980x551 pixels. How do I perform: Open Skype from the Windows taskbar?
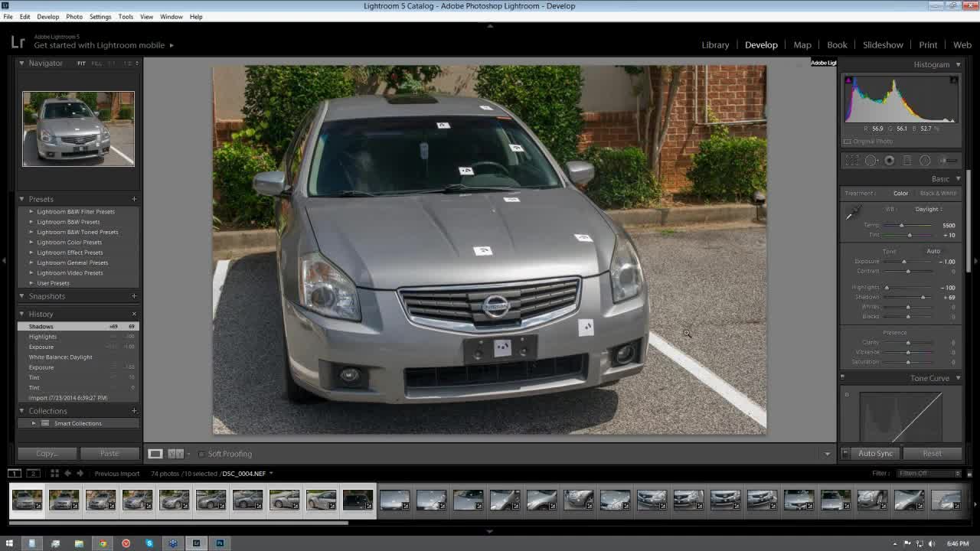[149, 543]
